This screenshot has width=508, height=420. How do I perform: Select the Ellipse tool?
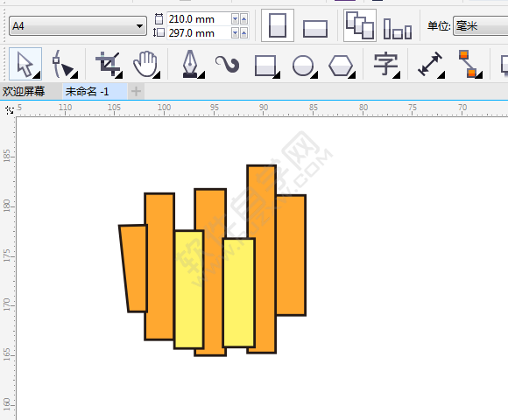(x=305, y=66)
